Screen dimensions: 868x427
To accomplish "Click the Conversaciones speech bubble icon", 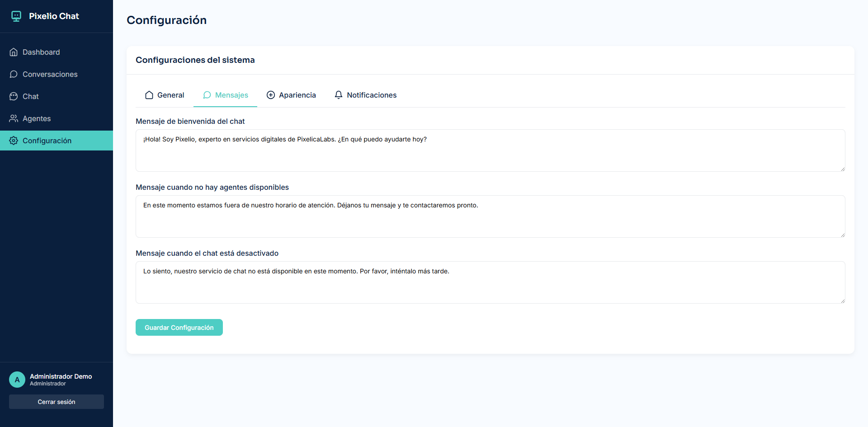I will (x=14, y=74).
